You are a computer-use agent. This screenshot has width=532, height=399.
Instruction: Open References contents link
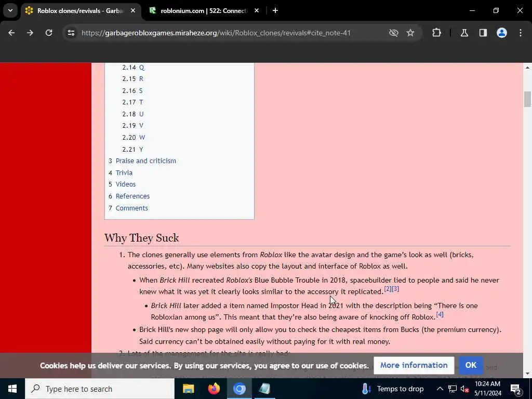point(132,196)
